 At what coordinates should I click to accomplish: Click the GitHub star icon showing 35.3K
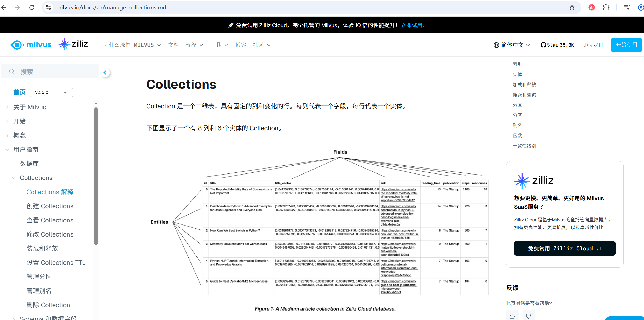pos(543,45)
